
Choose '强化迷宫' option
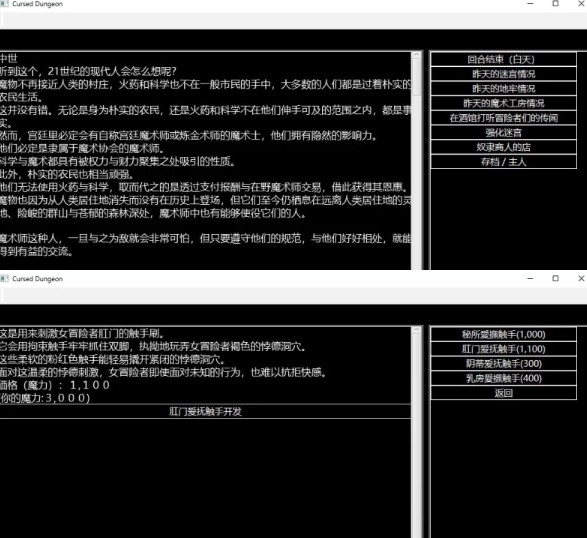503,133
